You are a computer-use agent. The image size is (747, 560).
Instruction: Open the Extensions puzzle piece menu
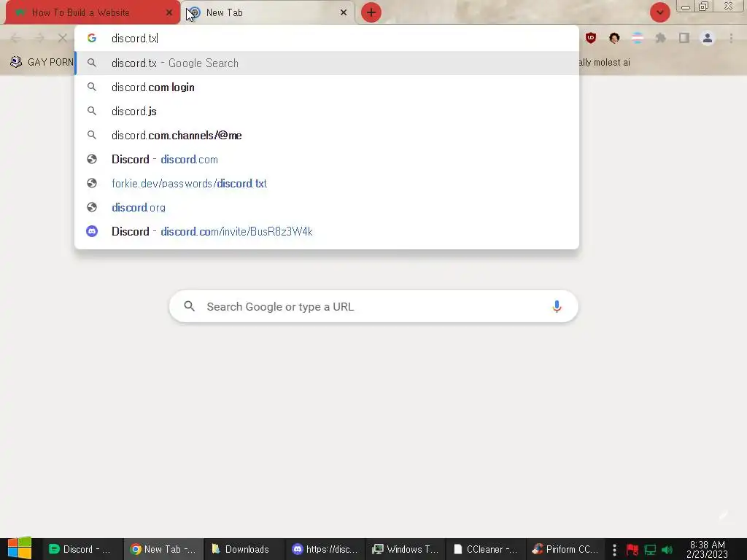point(661,38)
